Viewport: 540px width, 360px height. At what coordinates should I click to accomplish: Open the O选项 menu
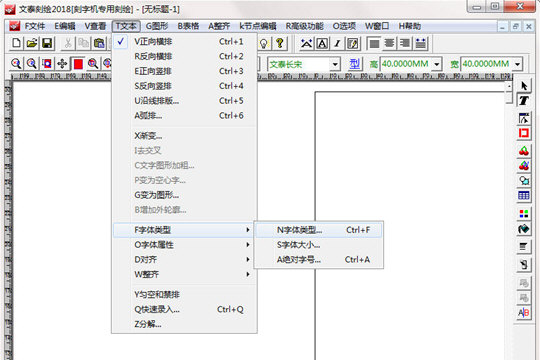(344, 26)
